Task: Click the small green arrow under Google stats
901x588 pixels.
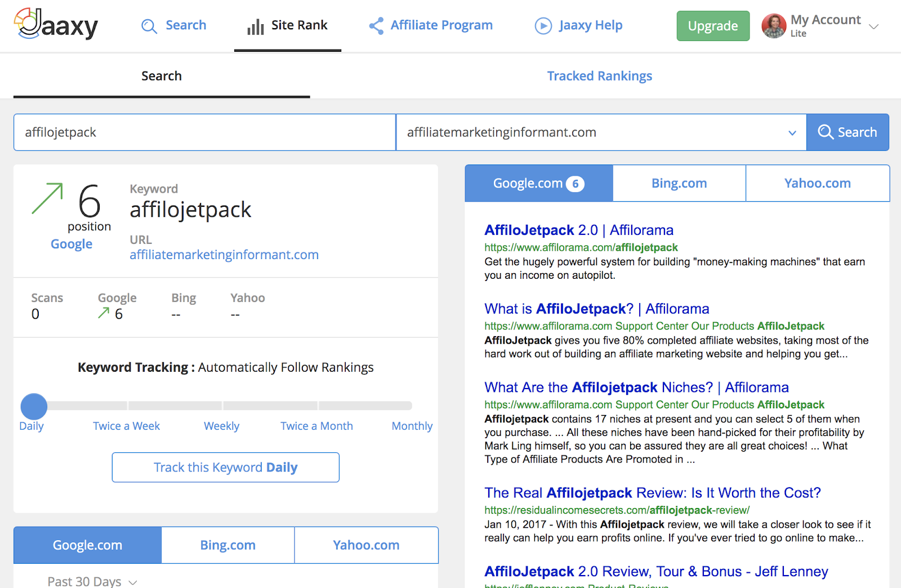Action: pos(104,313)
